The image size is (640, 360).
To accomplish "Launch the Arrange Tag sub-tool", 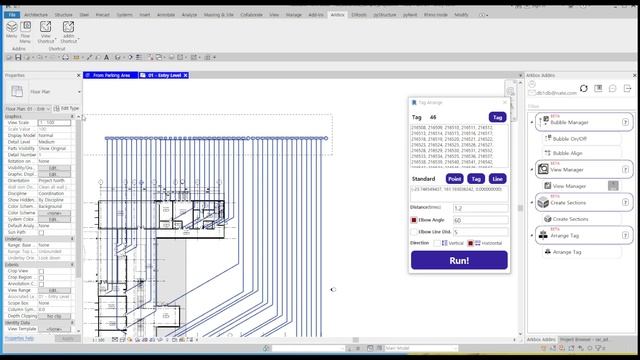I will pos(581,252).
